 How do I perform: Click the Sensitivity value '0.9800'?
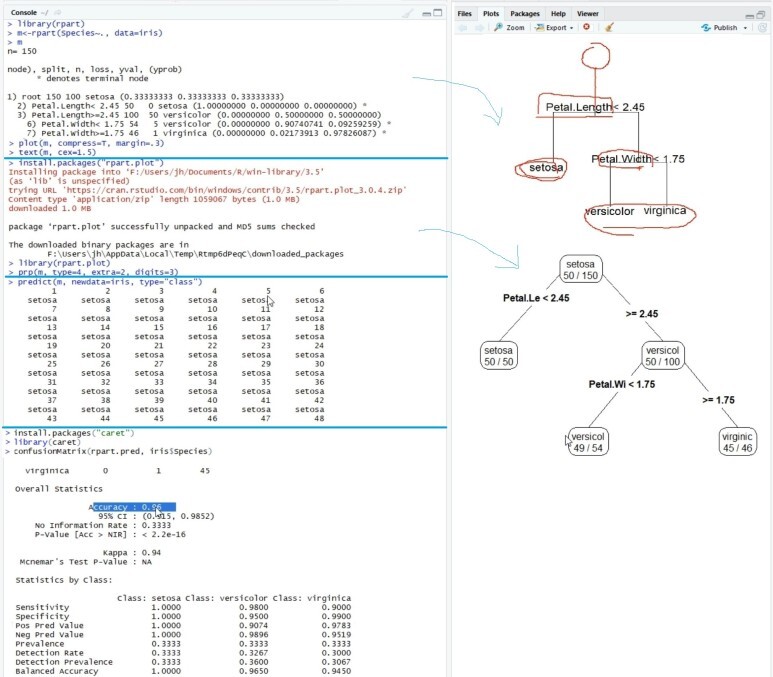tap(253, 607)
